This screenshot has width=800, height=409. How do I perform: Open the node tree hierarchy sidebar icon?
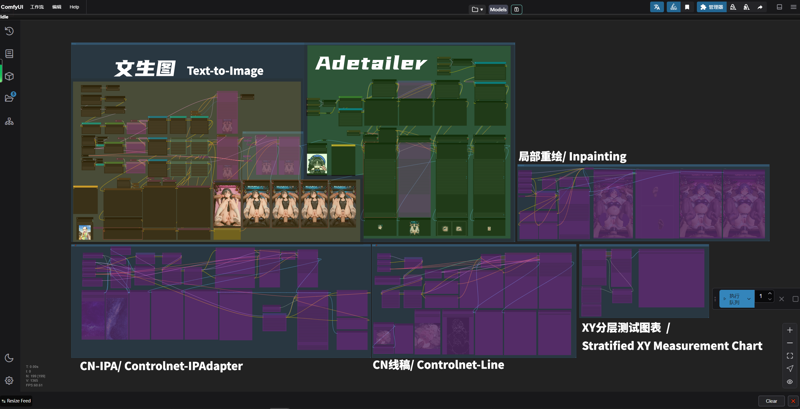click(9, 121)
